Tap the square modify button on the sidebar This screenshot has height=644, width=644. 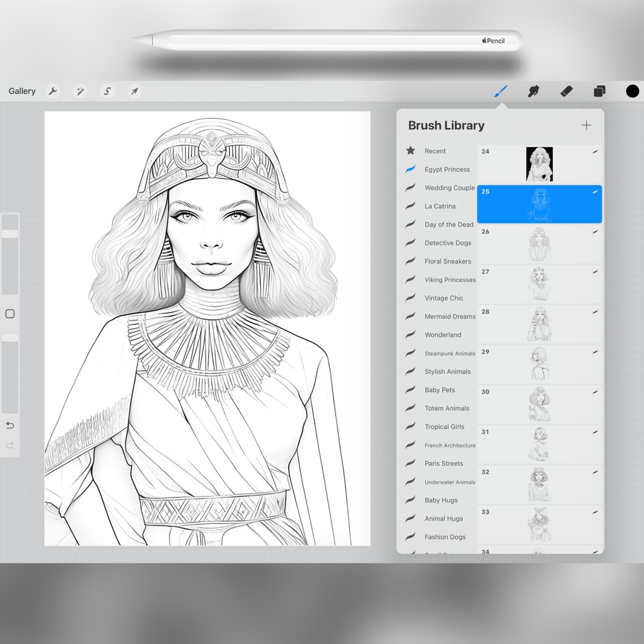[x=10, y=314]
